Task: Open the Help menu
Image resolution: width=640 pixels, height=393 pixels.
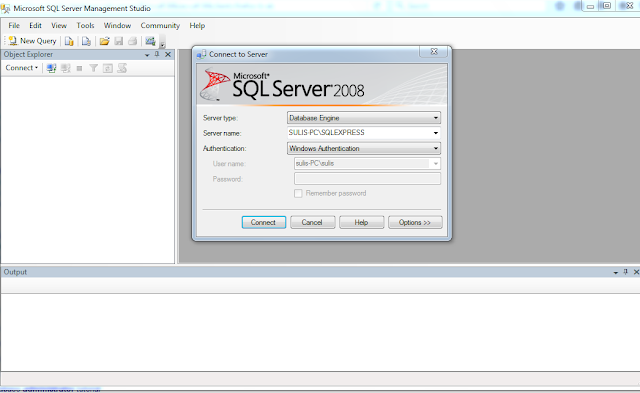Action: coord(197,25)
